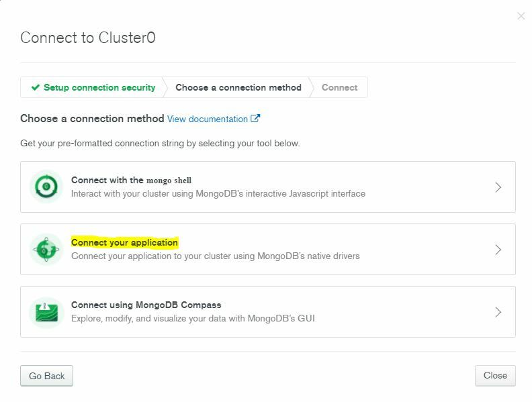Viewport: 532px width, 402px height.
Task: Go to the Setup connection security step
Action: coord(93,87)
